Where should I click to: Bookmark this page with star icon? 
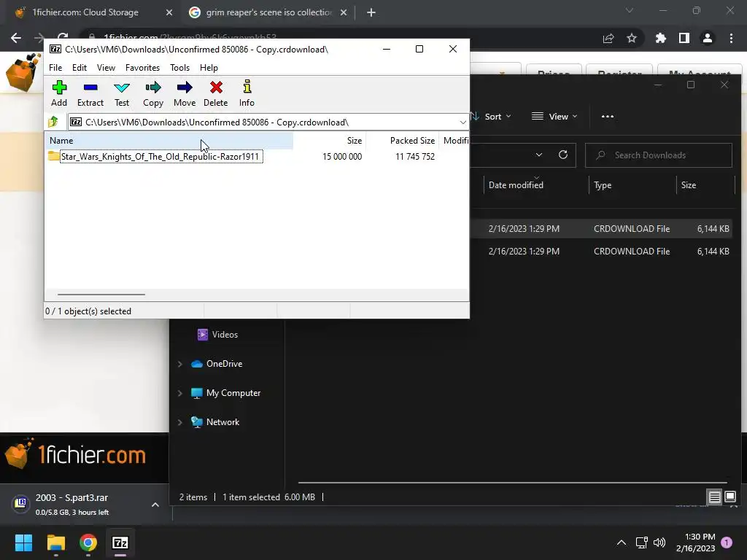(632, 38)
